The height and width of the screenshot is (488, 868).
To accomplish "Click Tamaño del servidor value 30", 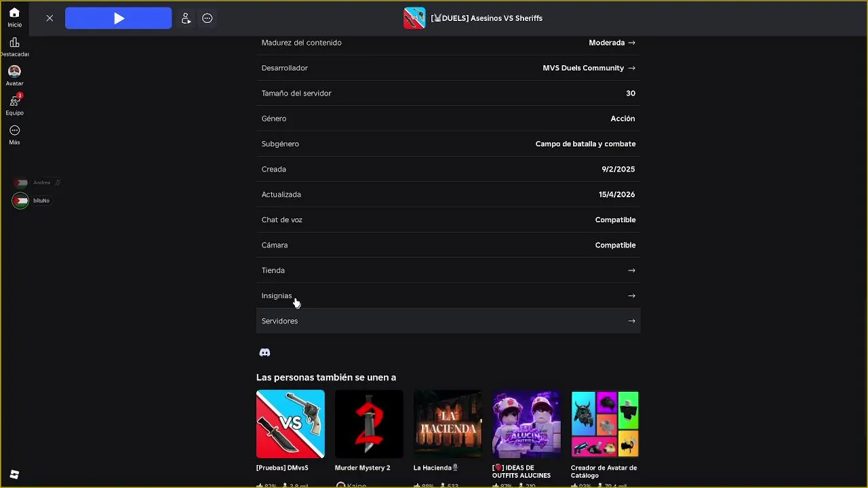I will pyautogui.click(x=631, y=94).
